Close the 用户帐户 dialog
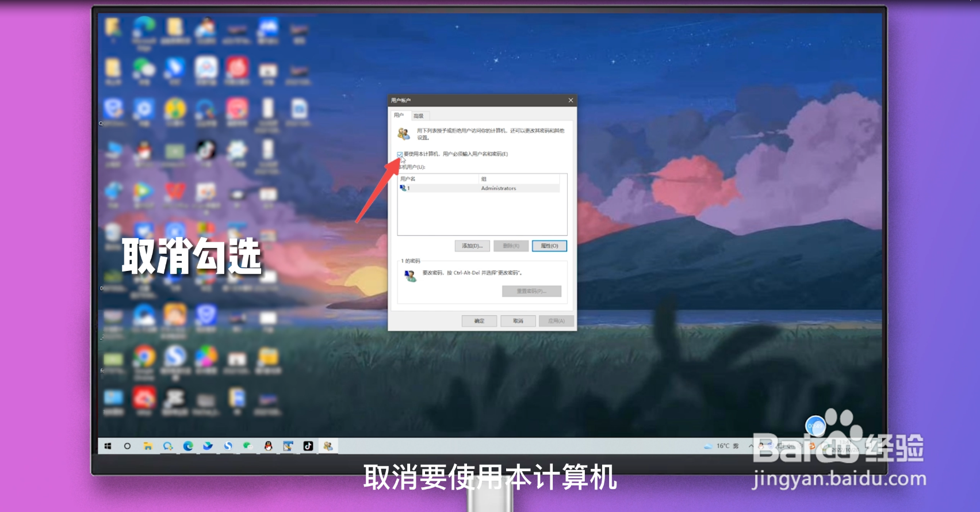 click(571, 100)
